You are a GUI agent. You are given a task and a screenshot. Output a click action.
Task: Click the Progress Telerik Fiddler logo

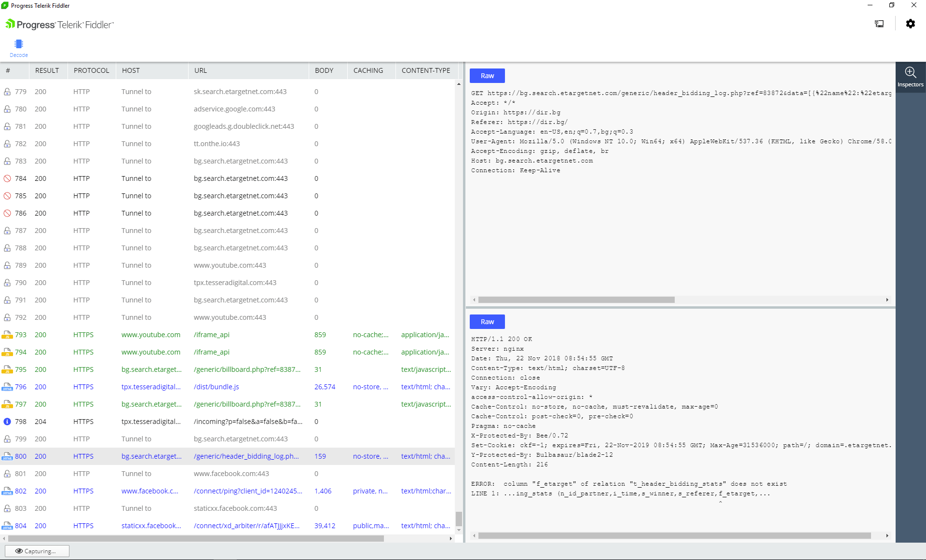[59, 24]
